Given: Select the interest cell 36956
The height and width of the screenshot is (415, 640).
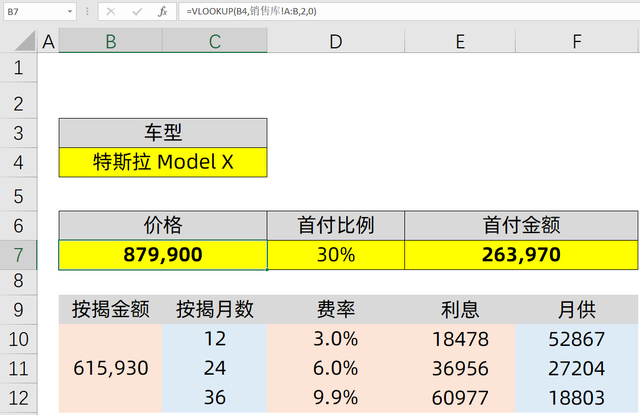Looking at the screenshot, I should 460,368.
